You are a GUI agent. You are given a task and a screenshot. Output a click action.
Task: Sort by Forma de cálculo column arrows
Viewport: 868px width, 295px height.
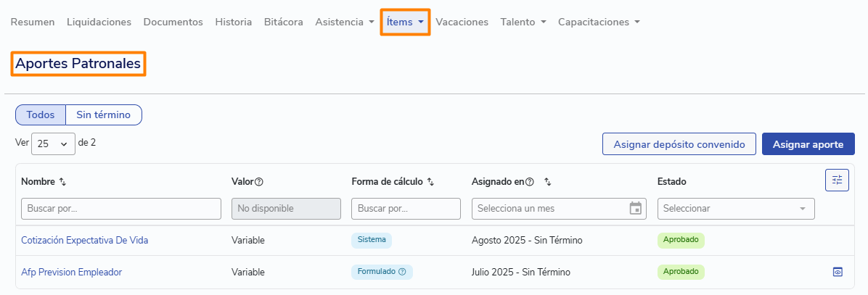pos(430,182)
